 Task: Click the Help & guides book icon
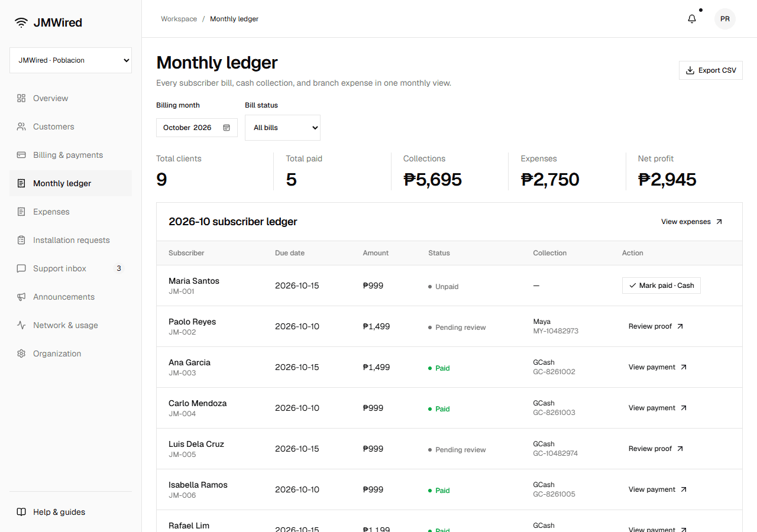21,512
